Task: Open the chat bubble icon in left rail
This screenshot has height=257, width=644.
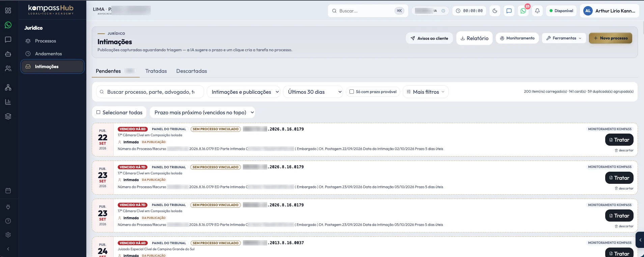Action: pyautogui.click(x=8, y=39)
